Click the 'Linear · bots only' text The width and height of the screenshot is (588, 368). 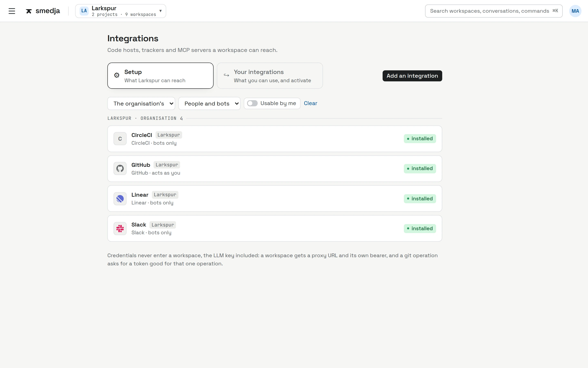[152, 203]
